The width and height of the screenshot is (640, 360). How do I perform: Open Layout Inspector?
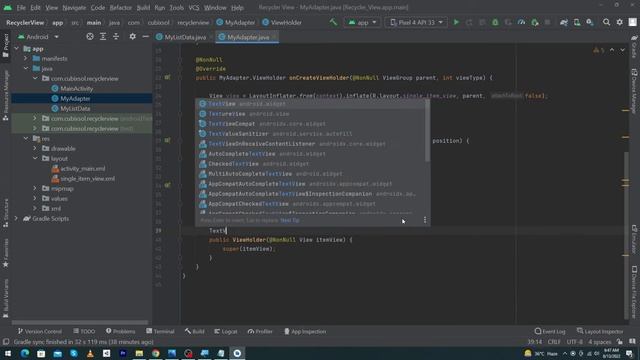(x=600, y=331)
